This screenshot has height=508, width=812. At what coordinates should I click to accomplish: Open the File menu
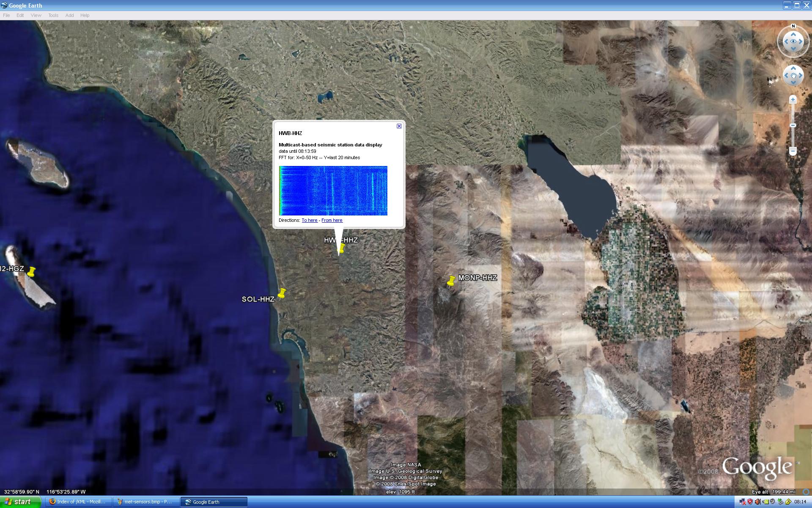(x=6, y=15)
